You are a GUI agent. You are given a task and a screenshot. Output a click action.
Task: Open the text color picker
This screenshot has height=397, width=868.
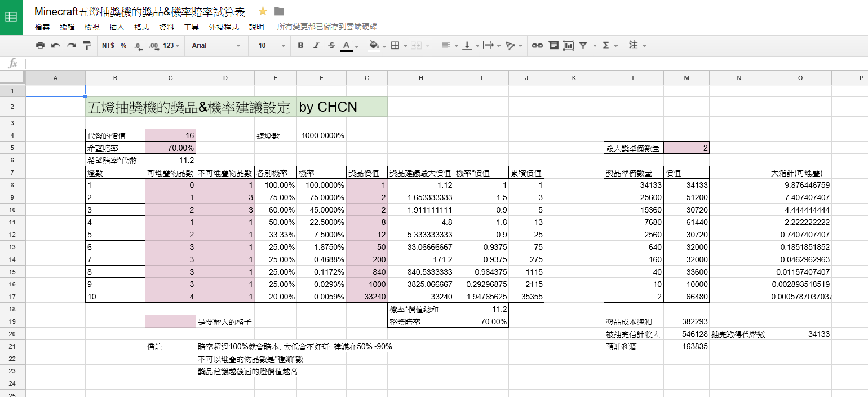click(x=349, y=46)
